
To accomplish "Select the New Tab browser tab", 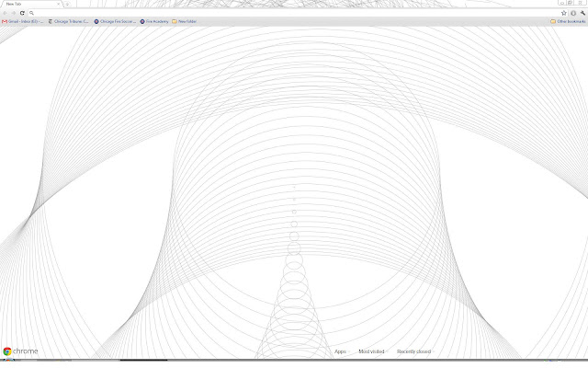I will pyautogui.click(x=28, y=5).
